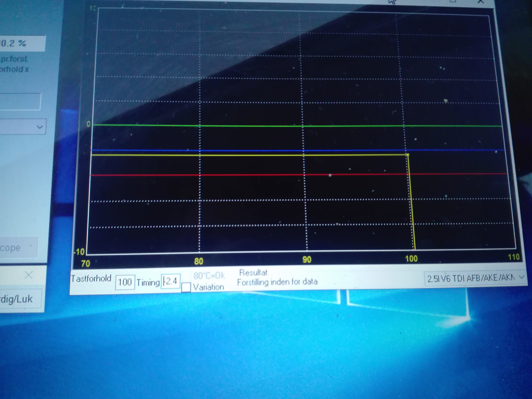
Task: Click the red lower limit line
Action: click(253, 175)
